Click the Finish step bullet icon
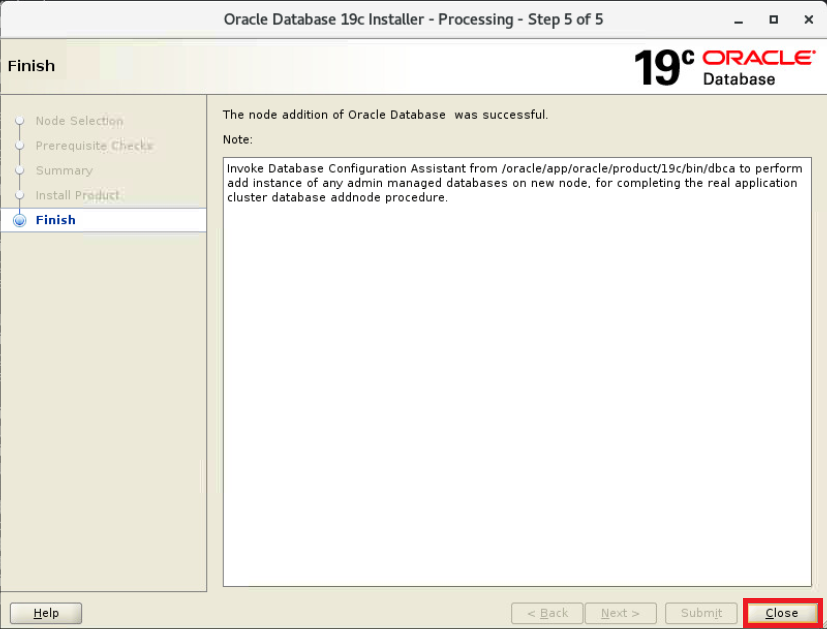Viewport: 827px width, 629px height. click(20, 220)
